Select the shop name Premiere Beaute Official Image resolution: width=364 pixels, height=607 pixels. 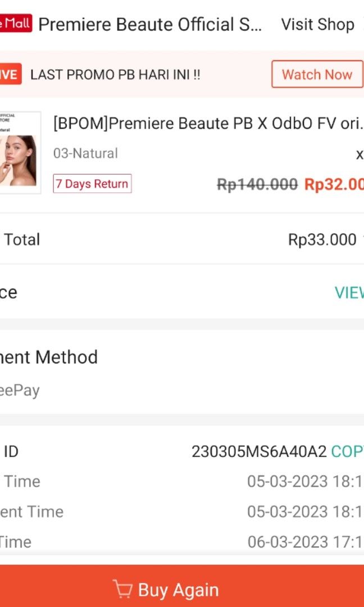pos(152,24)
